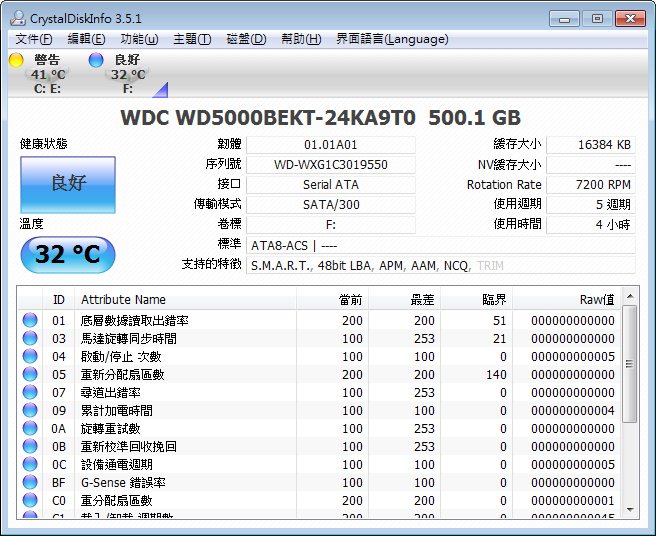Open the 界面語言(Language) menu

point(392,39)
